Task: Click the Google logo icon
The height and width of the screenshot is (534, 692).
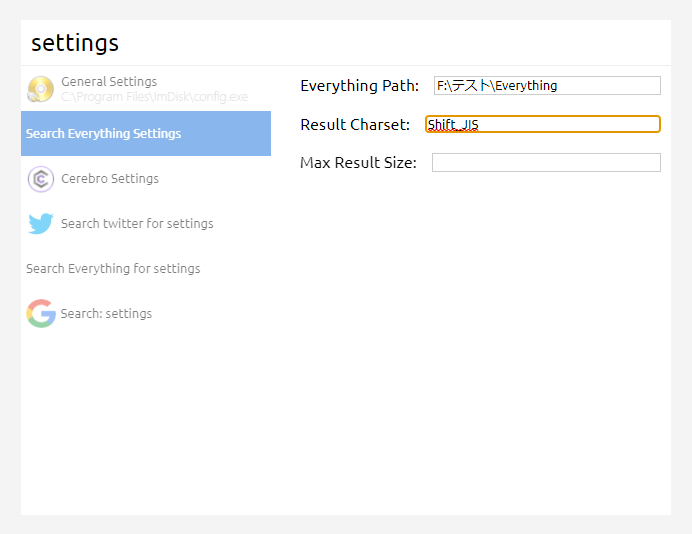Action: point(41,313)
